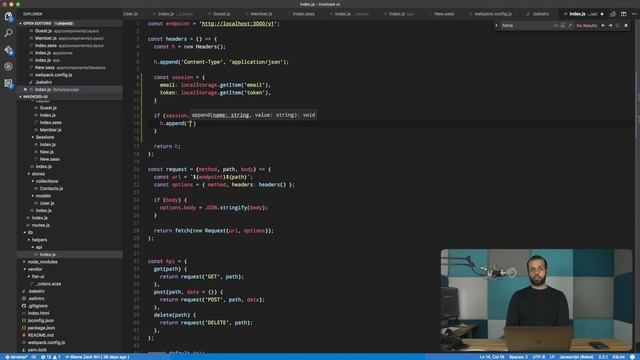This screenshot has height=360, width=640.
Task: Close the find widget
Action: coord(626,25)
